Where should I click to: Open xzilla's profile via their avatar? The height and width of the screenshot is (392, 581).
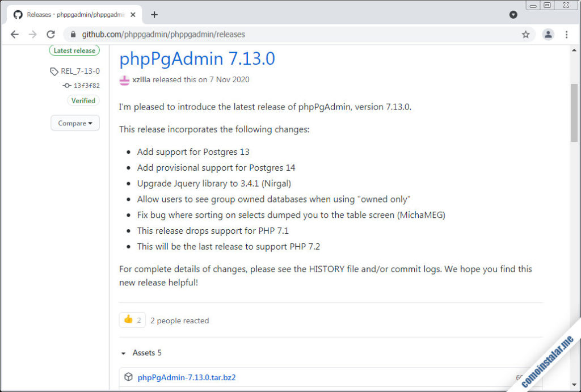pyautogui.click(x=124, y=81)
